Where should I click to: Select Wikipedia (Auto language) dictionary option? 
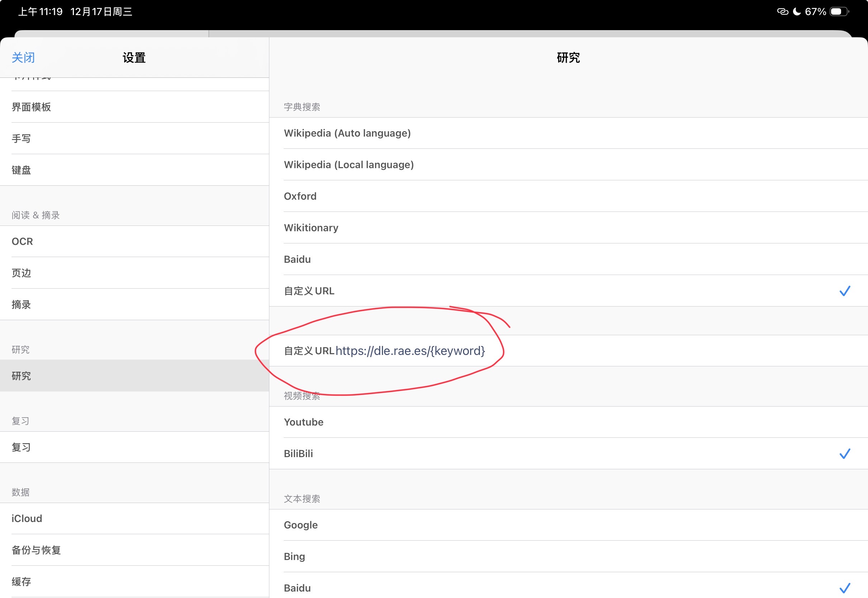(347, 133)
